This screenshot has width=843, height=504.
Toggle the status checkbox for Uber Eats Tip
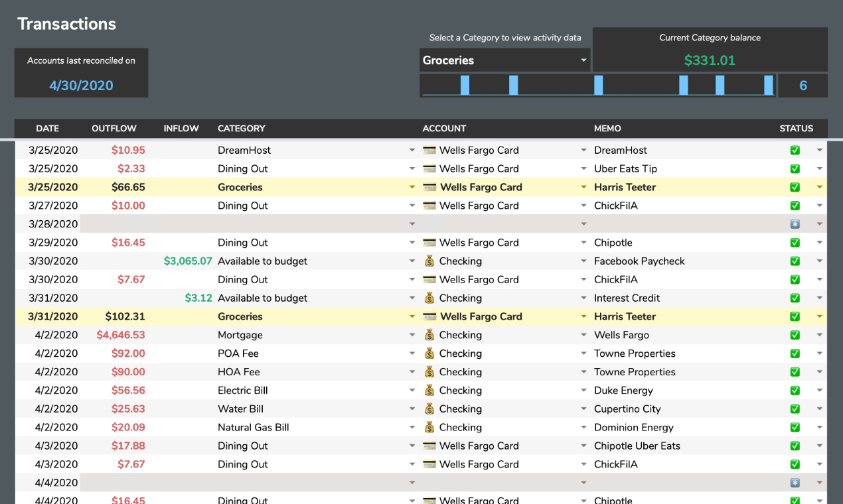pyautogui.click(x=795, y=168)
